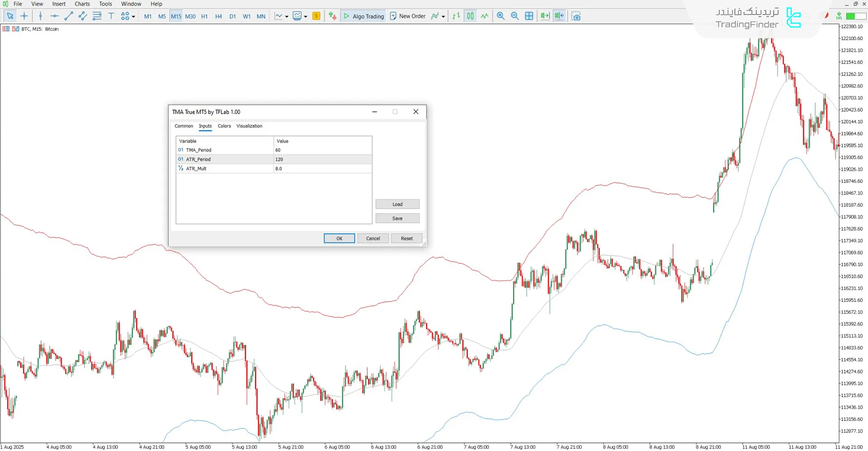Viewport: 868px width, 451px height.
Task: Click the chart screenshot camera icon
Action: tap(576, 16)
